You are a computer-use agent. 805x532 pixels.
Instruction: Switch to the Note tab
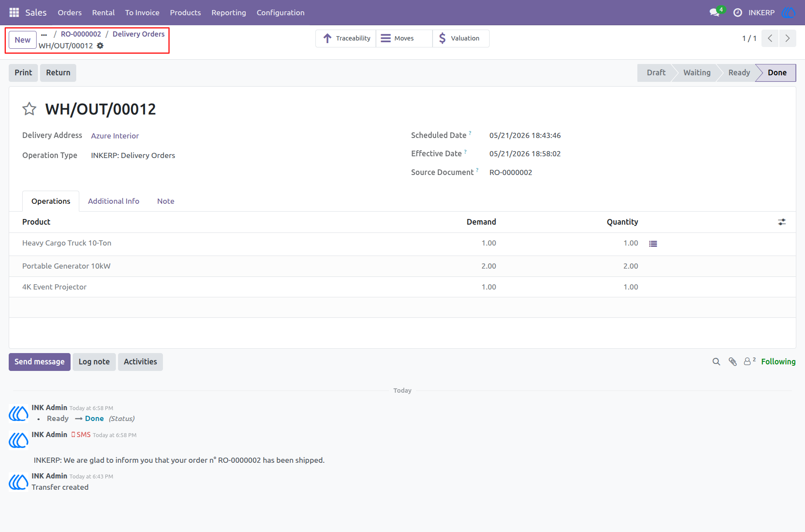click(166, 201)
